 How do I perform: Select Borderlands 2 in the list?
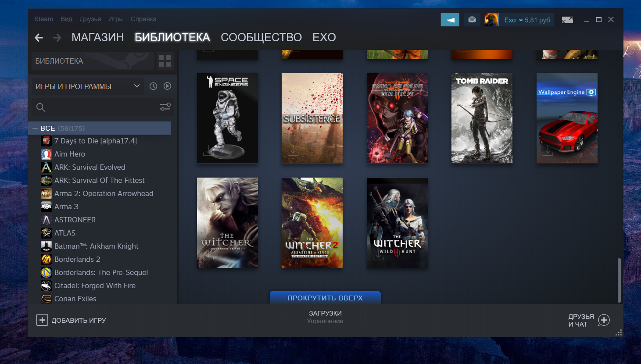tap(77, 259)
